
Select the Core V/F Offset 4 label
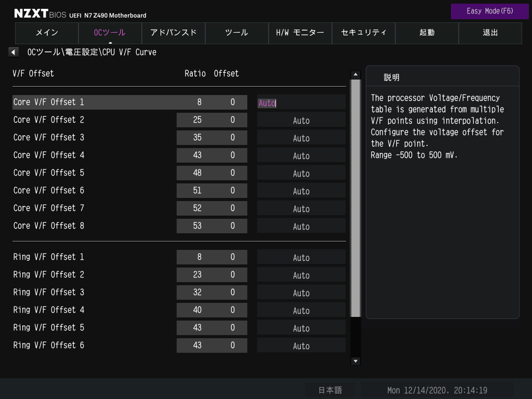pos(48,155)
